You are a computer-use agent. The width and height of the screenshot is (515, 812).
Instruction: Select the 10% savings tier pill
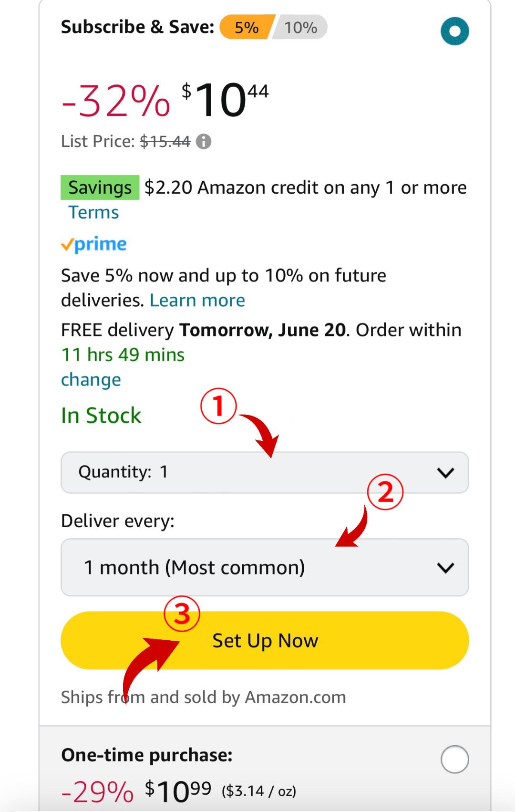(301, 27)
